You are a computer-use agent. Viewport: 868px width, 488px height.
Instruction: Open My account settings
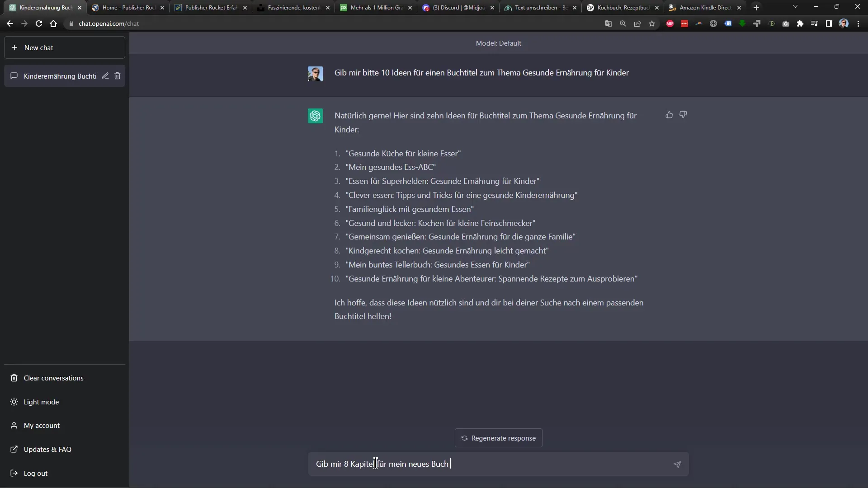pyautogui.click(x=42, y=426)
